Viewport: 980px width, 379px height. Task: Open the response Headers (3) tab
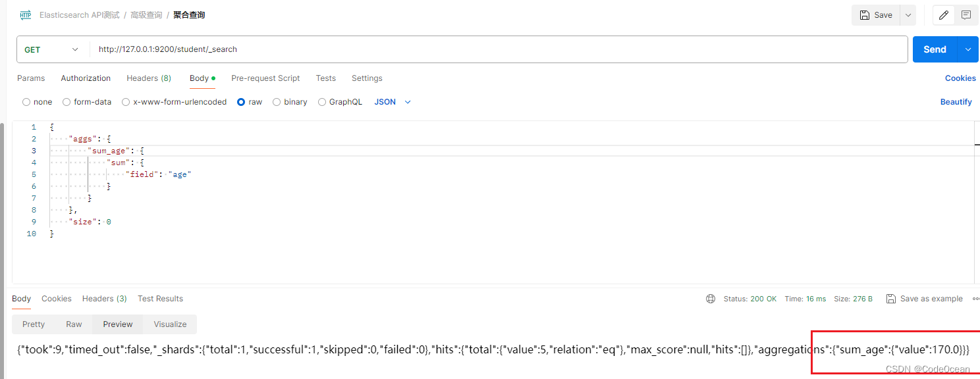coord(105,299)
